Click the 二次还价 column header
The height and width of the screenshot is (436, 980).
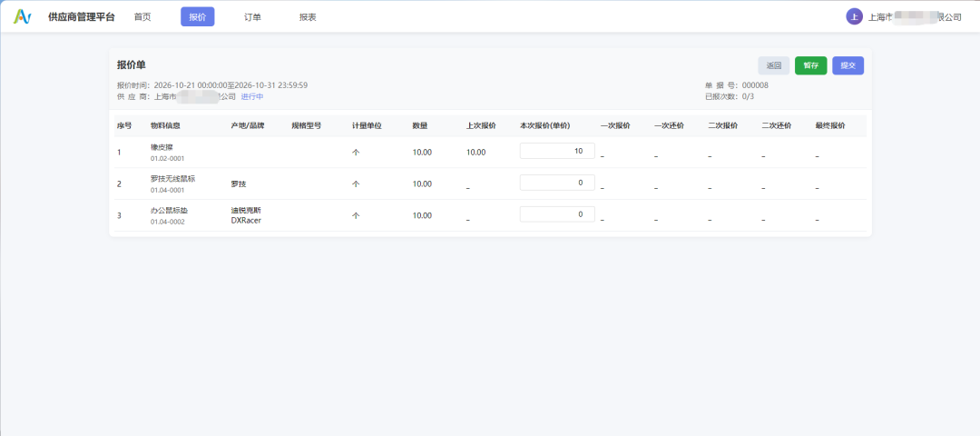point(777,125)
